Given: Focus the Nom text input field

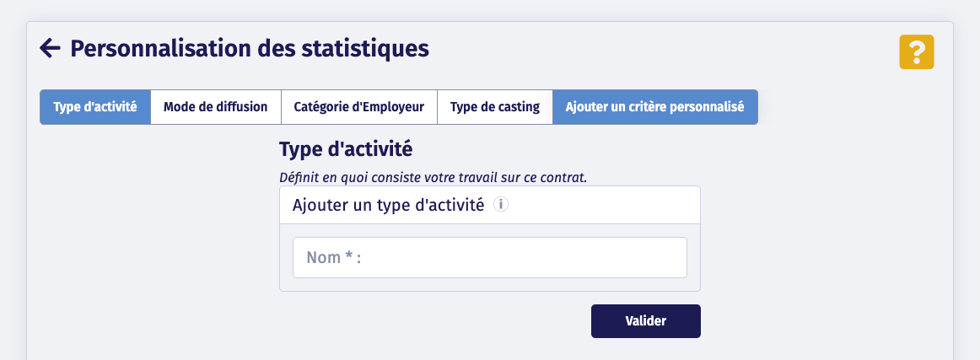Looking at the screenshot, I should coord(489,258).
